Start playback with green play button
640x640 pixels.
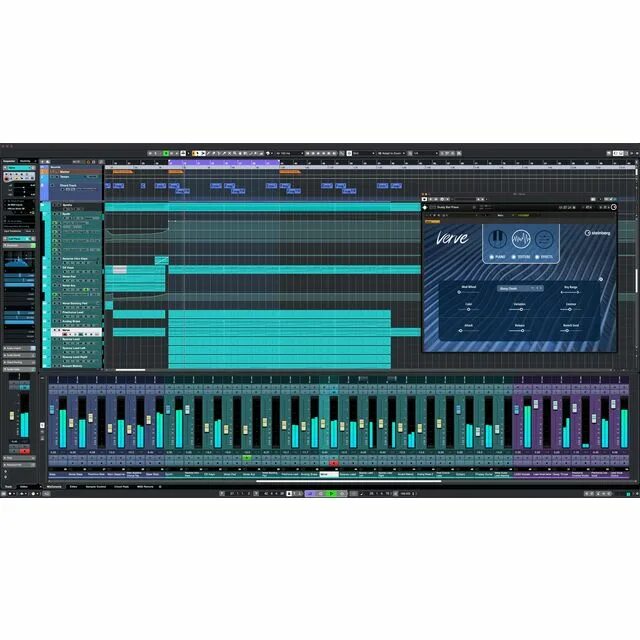tap(331, 493)
